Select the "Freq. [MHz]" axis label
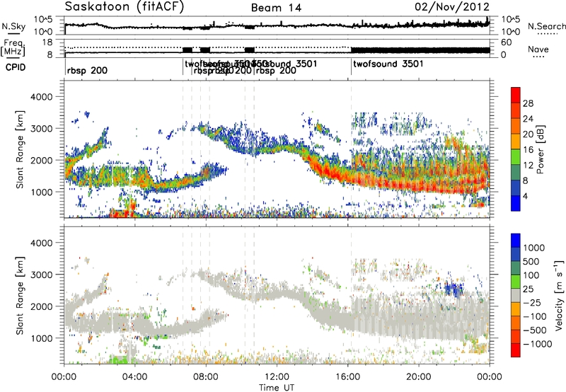 point(13,47)
